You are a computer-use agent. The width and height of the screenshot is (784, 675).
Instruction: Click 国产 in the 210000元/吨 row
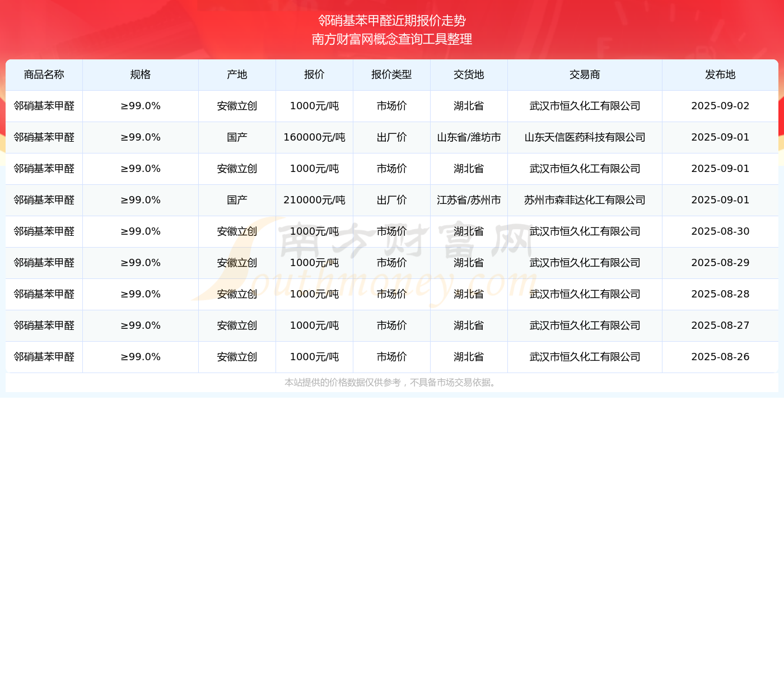click(237, 200)
